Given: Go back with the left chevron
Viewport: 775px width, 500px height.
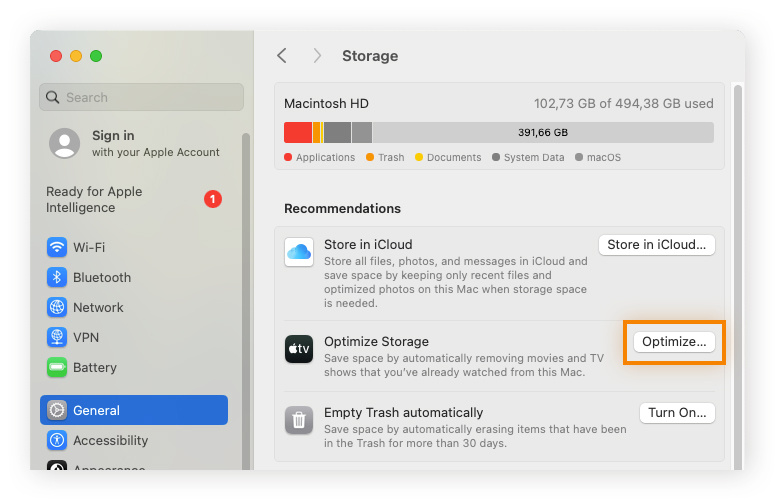Looking at the screenshot, I should click(282, 56).
